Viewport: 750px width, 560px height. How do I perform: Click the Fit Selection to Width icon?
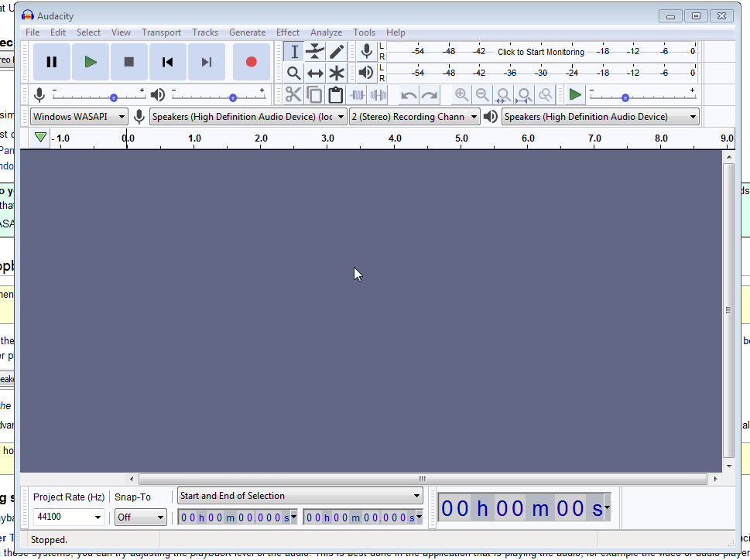[503, 94]
